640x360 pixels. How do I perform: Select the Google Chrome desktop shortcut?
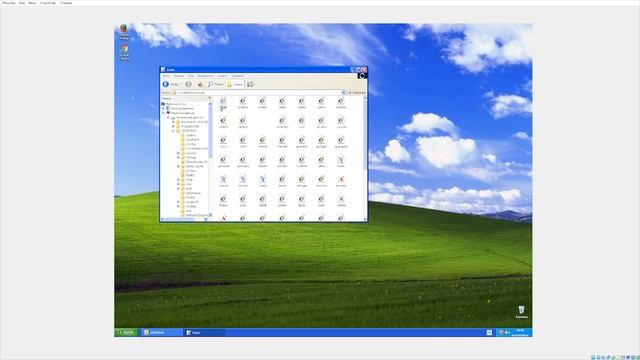(x=124, y=52)
